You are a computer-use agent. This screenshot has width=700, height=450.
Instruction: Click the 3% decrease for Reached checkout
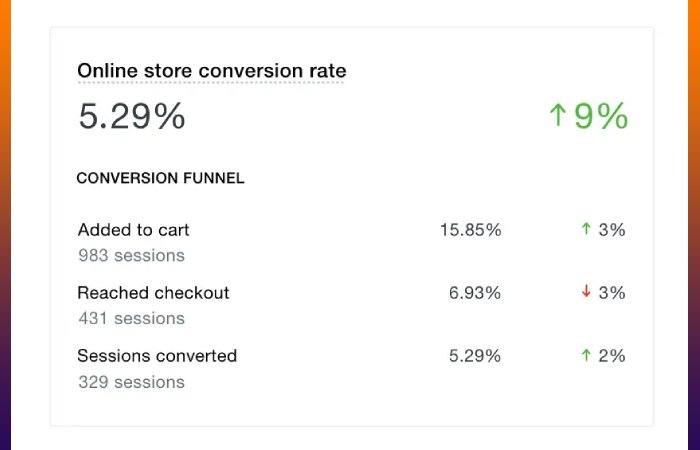point(612,293)
